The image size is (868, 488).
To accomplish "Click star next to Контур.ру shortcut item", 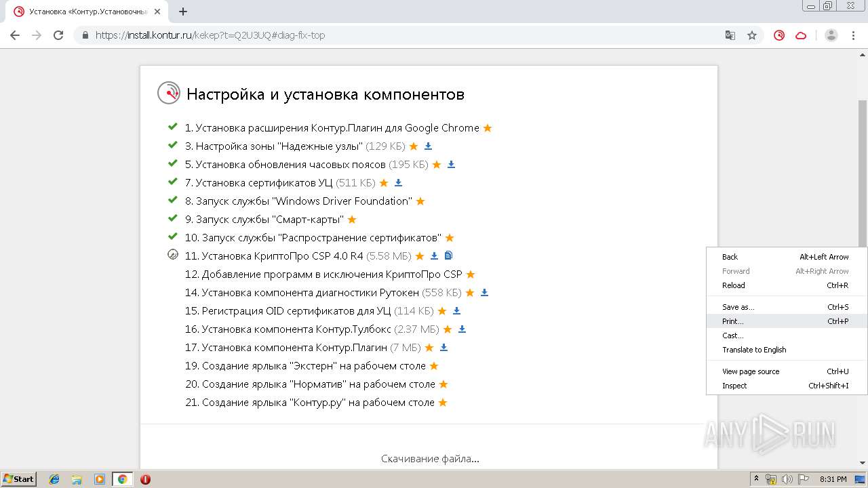I will click(443, 403).
